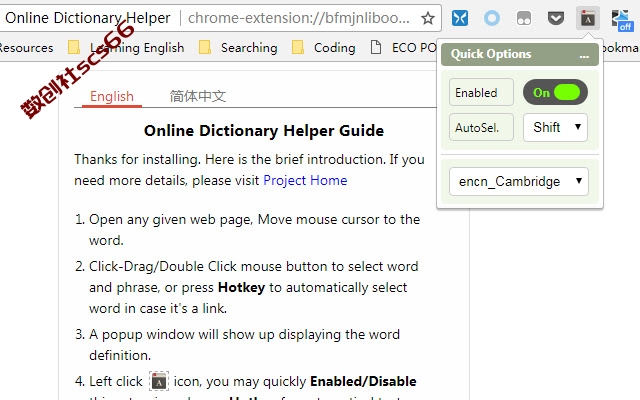Switch to the 简体中文 tab
640x400 pixels.
click(198, 97)
